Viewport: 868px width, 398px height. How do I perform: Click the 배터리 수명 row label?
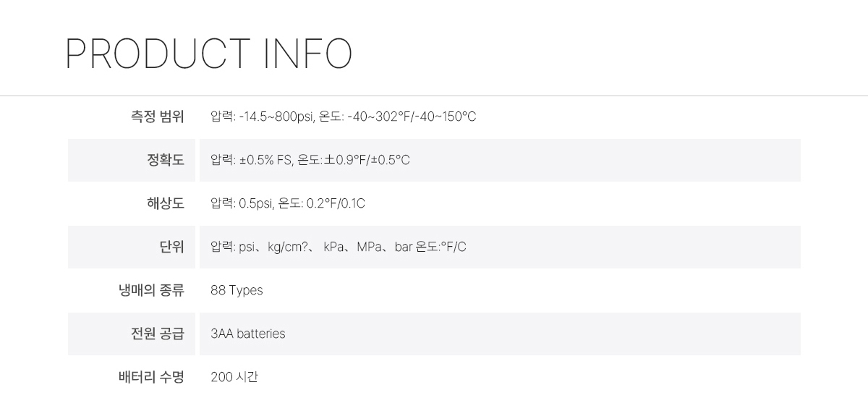pos(151,377)
